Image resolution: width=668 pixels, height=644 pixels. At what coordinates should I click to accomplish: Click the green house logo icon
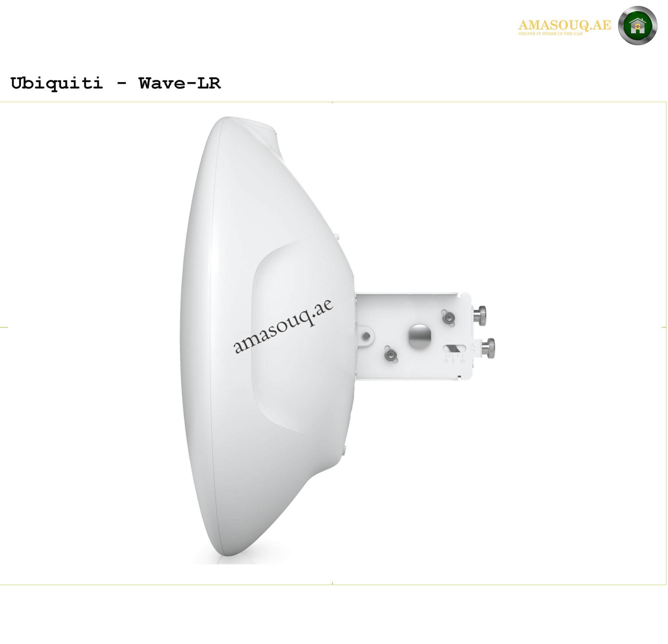click(637, 26)
